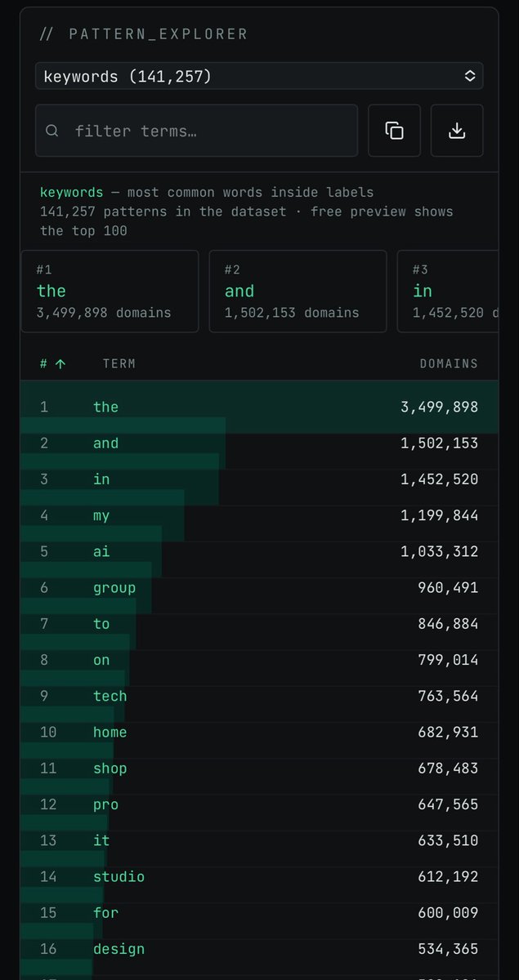Click the 763,564 domains value

(x=448, y=696)
